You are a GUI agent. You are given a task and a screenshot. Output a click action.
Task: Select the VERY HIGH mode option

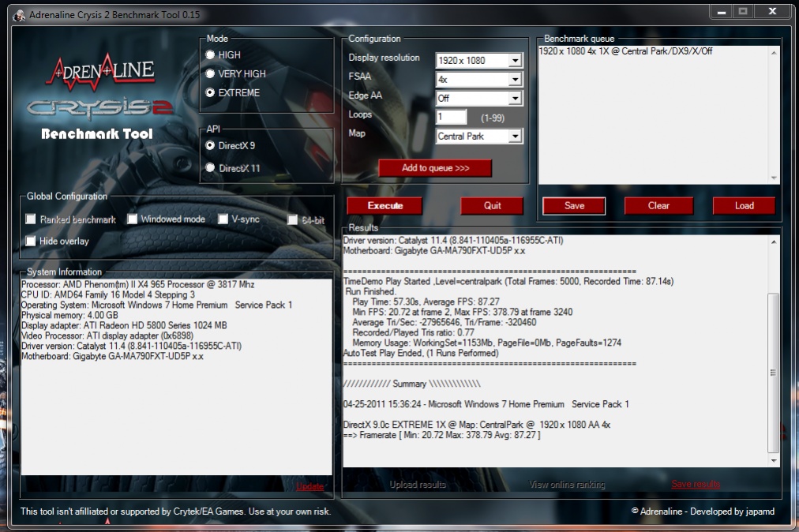210,74
